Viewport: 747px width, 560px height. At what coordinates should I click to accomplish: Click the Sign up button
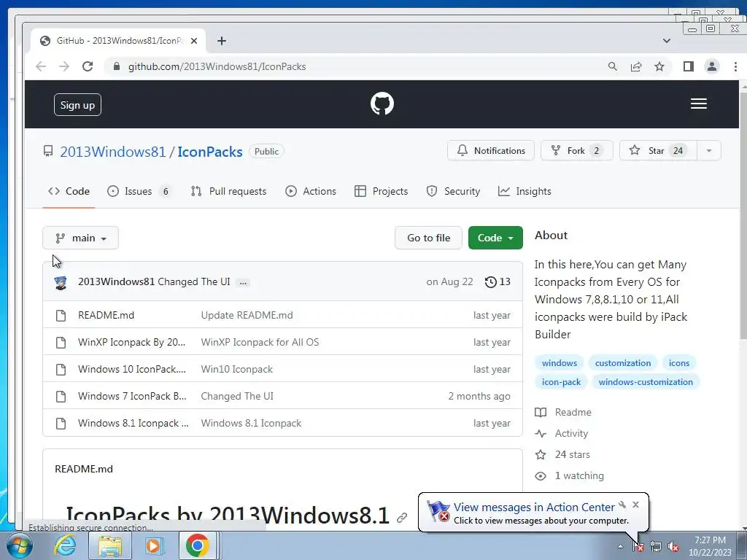tap(77, 105)
